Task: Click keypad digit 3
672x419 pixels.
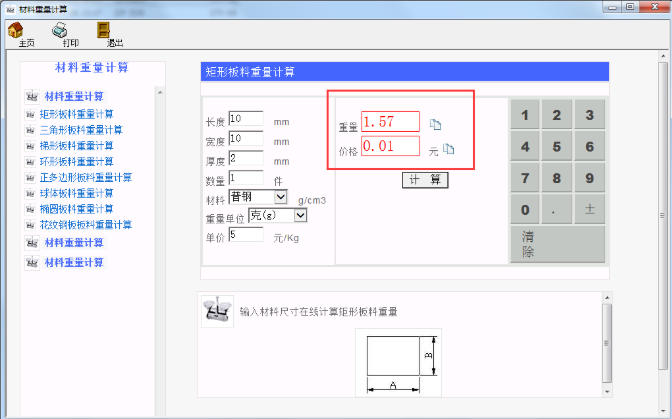Action: point(590,115)
